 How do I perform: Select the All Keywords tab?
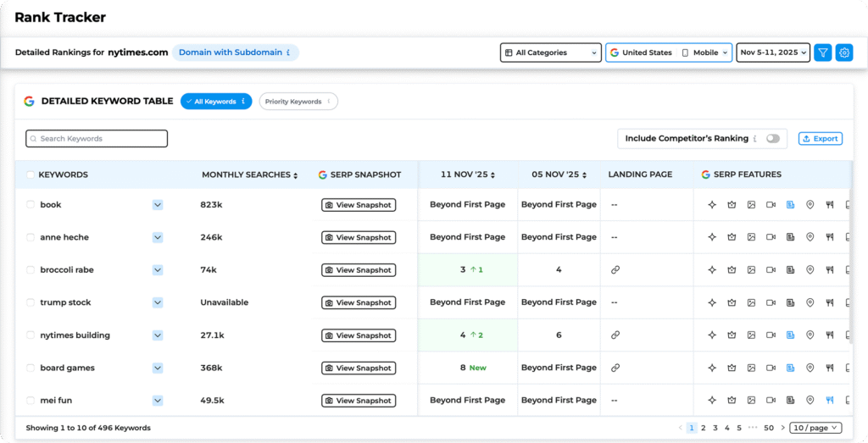coord(216,102)
